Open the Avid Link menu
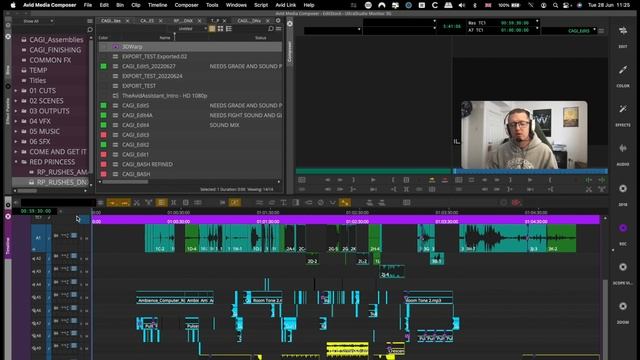 [286, 5]
